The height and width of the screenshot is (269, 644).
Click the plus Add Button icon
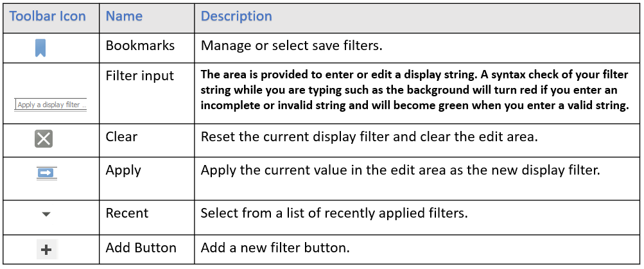tap(48, 249)
